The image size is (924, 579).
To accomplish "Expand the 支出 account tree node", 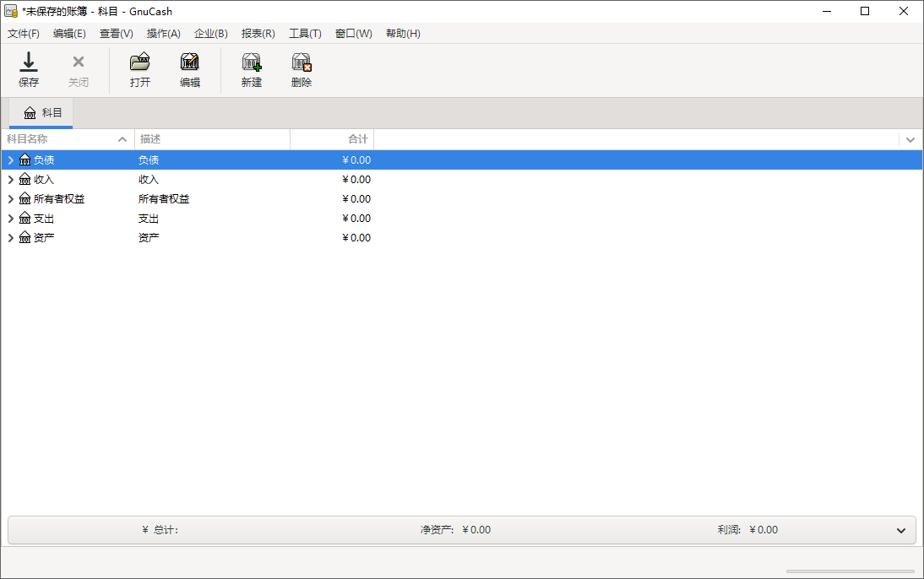I will [10, 218].
